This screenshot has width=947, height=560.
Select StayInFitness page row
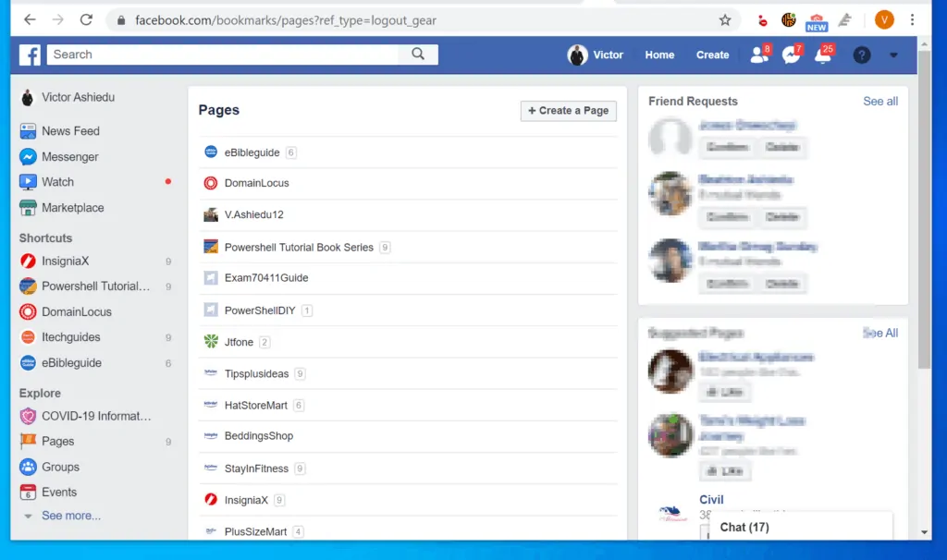tap(408, 469)
